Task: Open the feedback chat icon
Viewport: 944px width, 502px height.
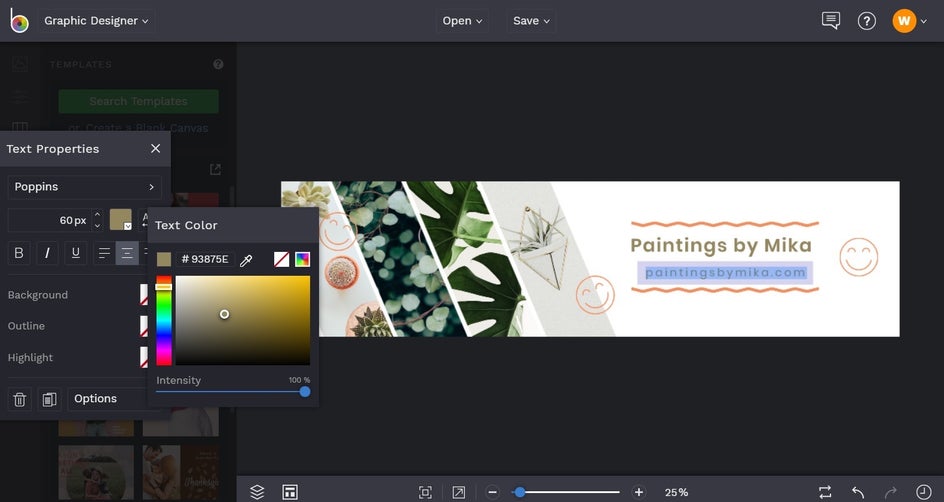Action: tap(831, 20)
